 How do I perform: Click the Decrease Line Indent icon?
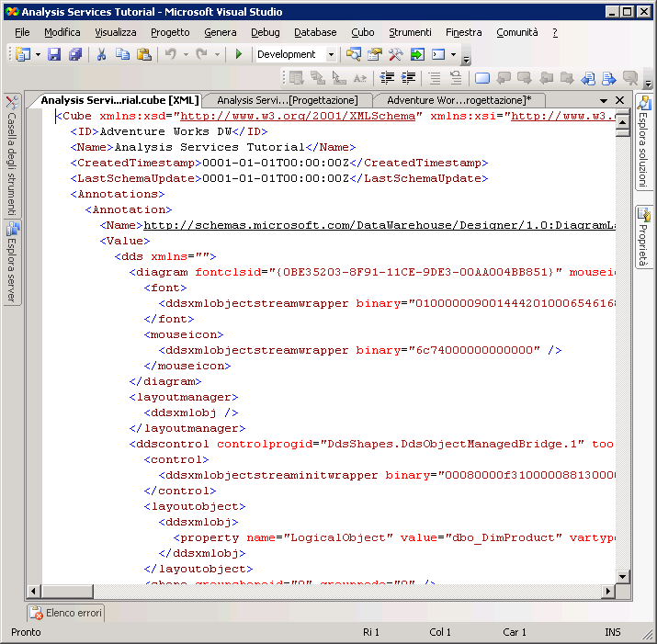(x=387, y=78)
